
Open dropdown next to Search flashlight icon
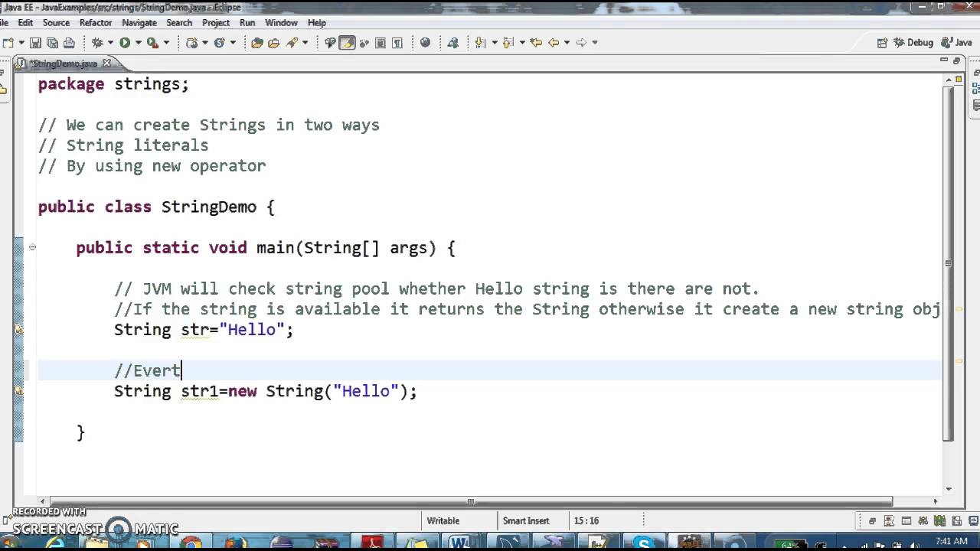(305, 43)
